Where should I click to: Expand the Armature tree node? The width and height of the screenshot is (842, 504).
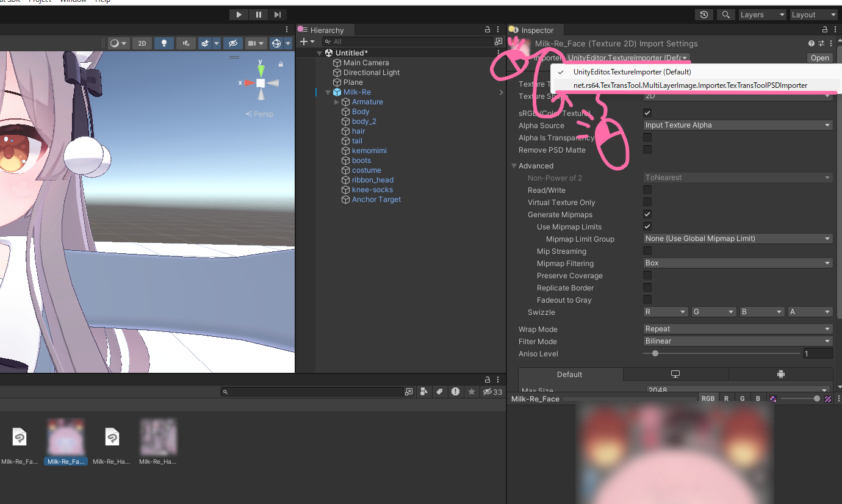(337, 102)
